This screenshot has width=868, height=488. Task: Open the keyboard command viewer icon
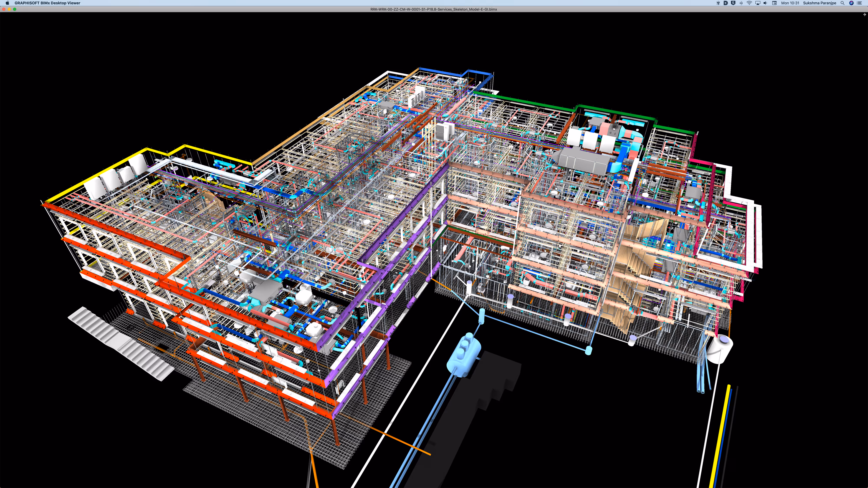pos(774,3)
